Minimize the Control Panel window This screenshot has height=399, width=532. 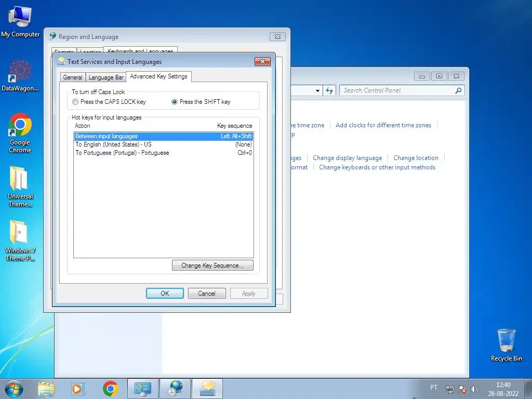[422, 76]
